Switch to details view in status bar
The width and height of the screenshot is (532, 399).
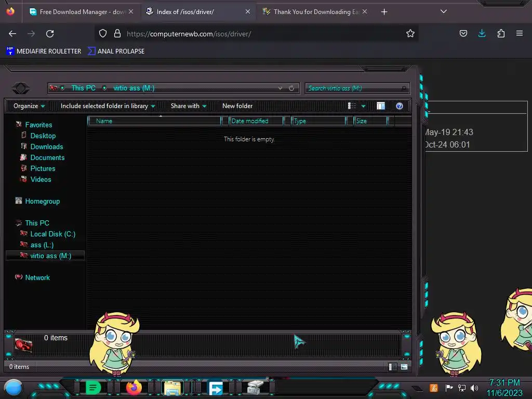tap(393, 367)
